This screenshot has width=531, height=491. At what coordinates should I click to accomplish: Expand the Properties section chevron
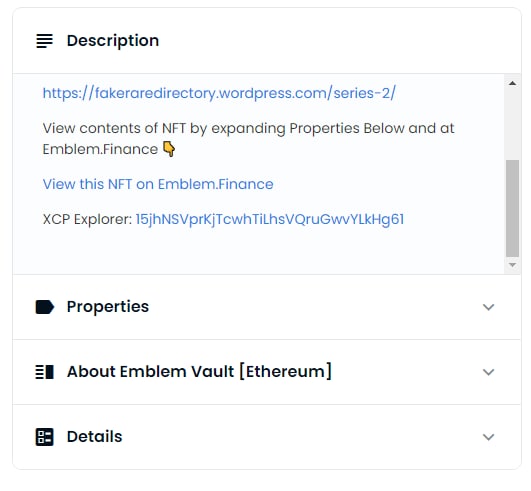pos(488,307)
